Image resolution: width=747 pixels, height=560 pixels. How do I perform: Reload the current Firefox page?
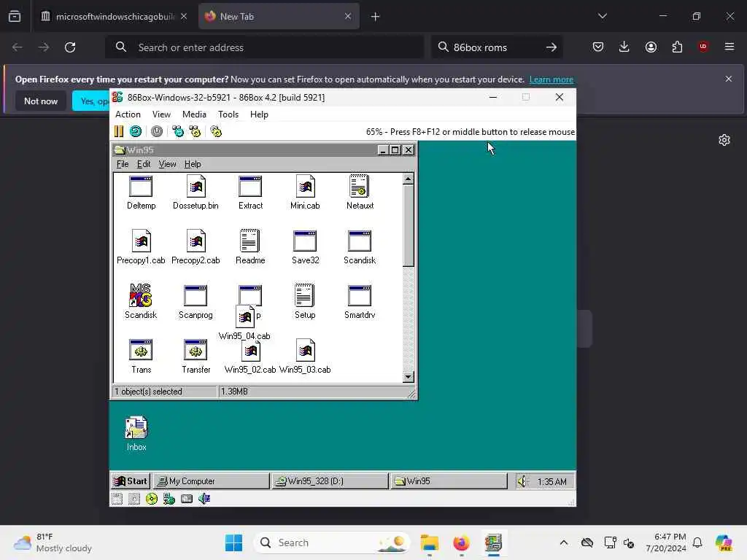click(70, 47)
